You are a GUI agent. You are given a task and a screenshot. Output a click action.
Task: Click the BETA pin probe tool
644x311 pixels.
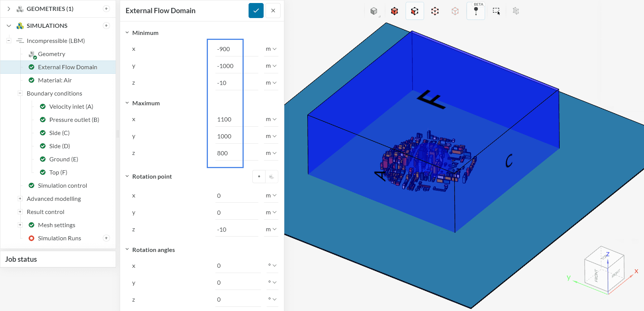click(x=476, y=11)
